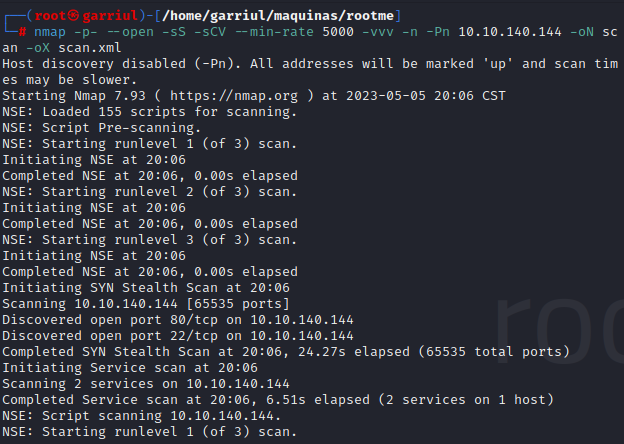
Task: Click the /home/garriul/maquinas/rootme path text
Action: tap(278, 16)
